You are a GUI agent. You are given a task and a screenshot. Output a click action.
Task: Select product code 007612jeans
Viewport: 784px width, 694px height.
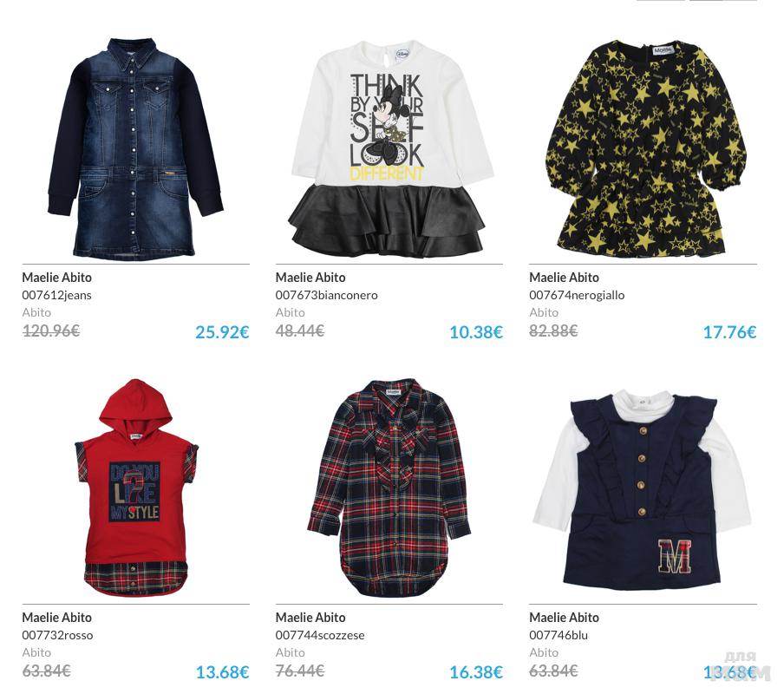57,296
